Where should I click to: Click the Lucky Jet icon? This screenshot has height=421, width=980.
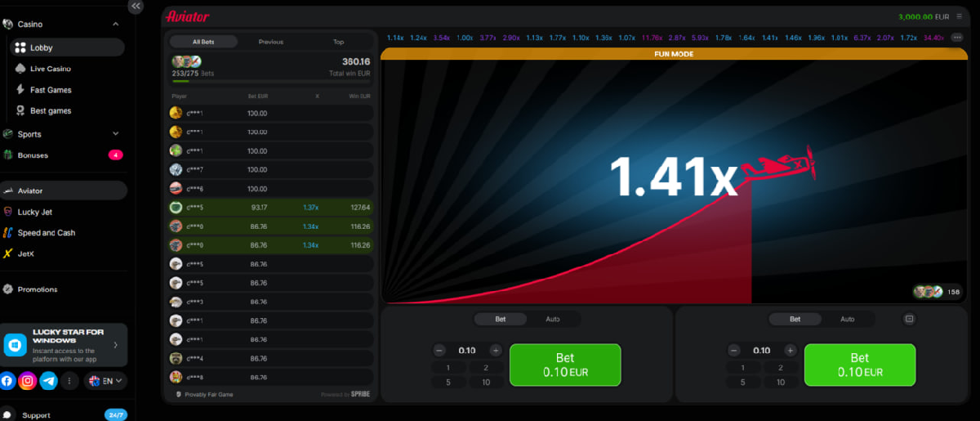coord(8,212)
